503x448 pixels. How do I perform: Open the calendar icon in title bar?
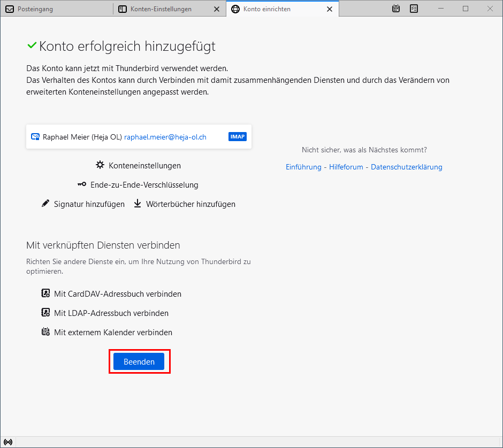click(396, 9)
